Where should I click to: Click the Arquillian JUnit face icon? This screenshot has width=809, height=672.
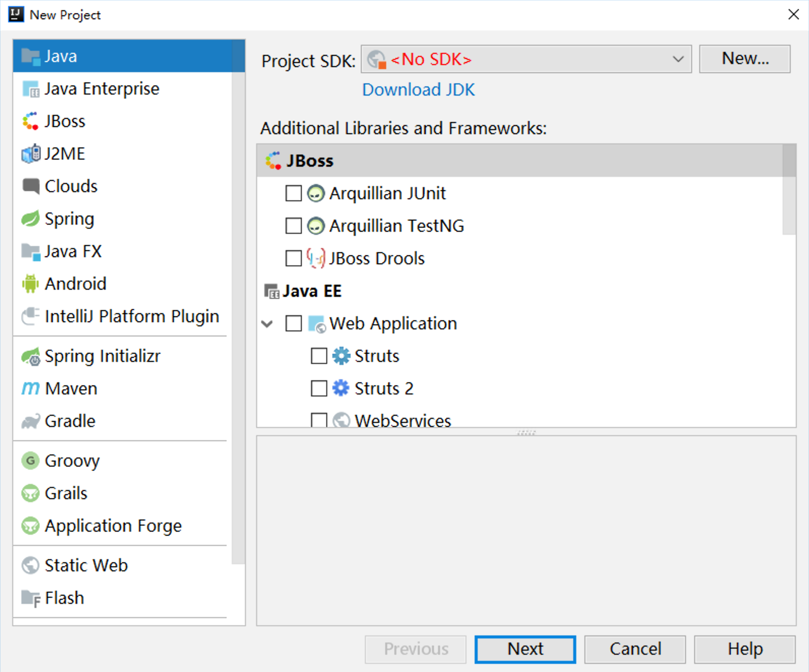(316, 193)
